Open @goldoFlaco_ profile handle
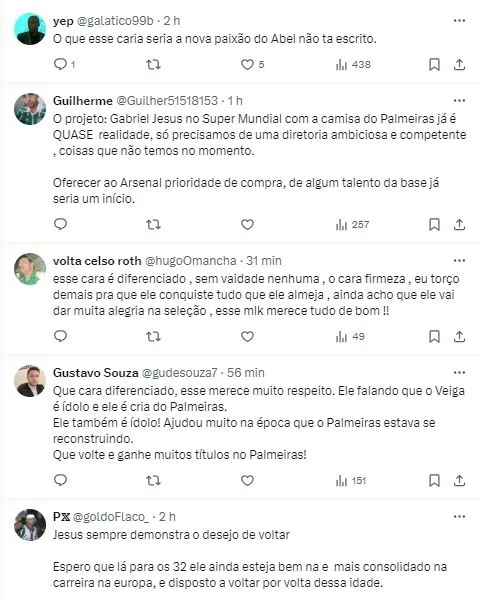Screen dimensions: 480x602 [x=111, y=517]
